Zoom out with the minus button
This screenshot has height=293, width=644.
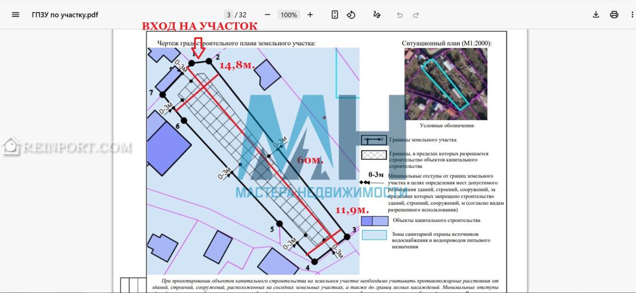coord(267,15)
